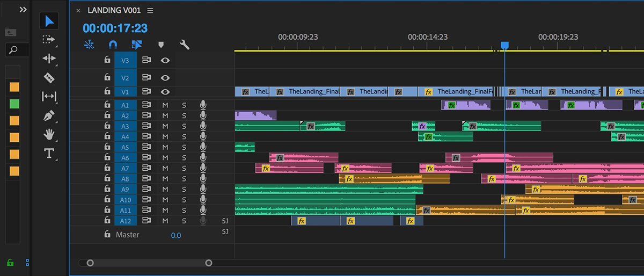The height and width of the screenshot is (276, 644).
Task: Click ruler at 00:00:09:23
Action: [298, 37]
